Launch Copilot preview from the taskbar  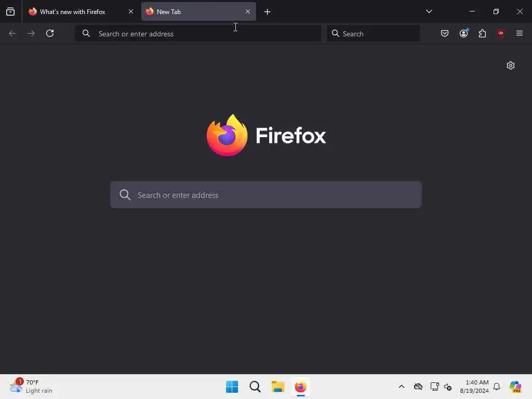click(x=515, y=387)
